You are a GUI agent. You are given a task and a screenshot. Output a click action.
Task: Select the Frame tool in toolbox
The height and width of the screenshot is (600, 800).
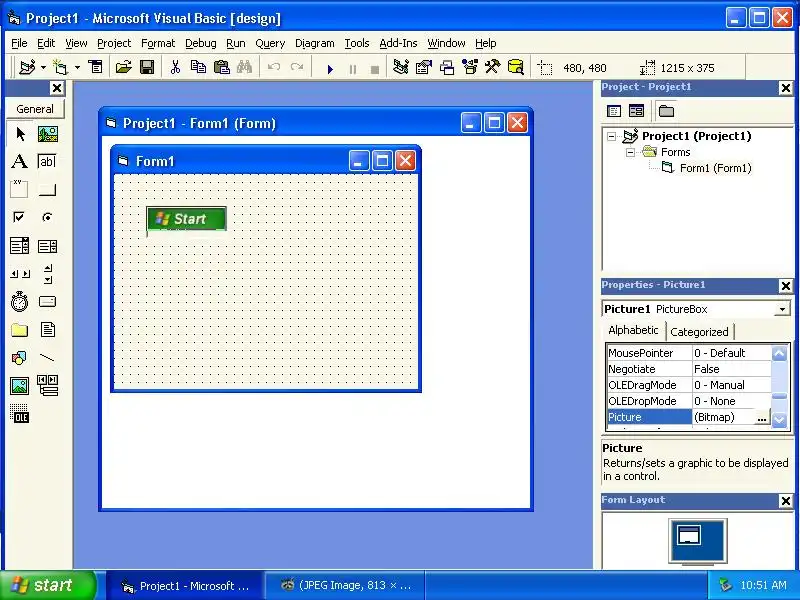point(20,189)
